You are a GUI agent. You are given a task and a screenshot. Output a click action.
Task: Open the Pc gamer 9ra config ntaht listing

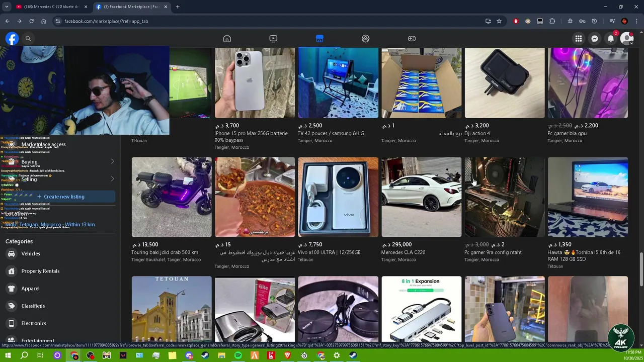505,210
